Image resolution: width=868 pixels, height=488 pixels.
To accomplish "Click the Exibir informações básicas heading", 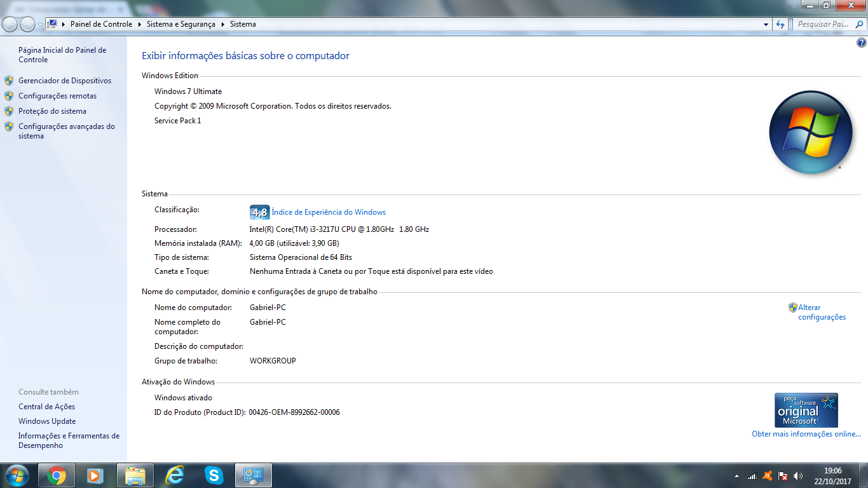I will tap(245, 56).
